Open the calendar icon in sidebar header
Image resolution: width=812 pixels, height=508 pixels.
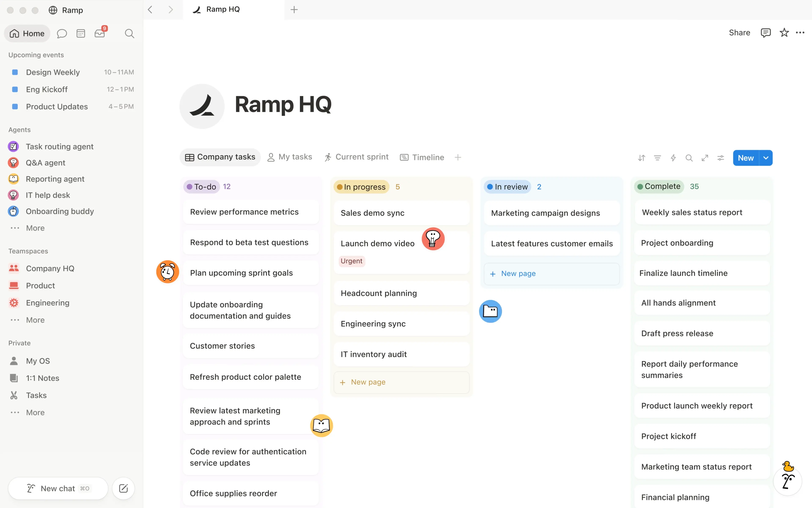[81, 34]
